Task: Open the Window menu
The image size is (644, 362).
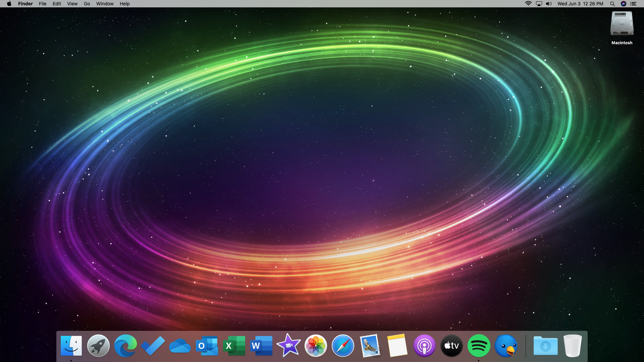Action: pos(105,4)
